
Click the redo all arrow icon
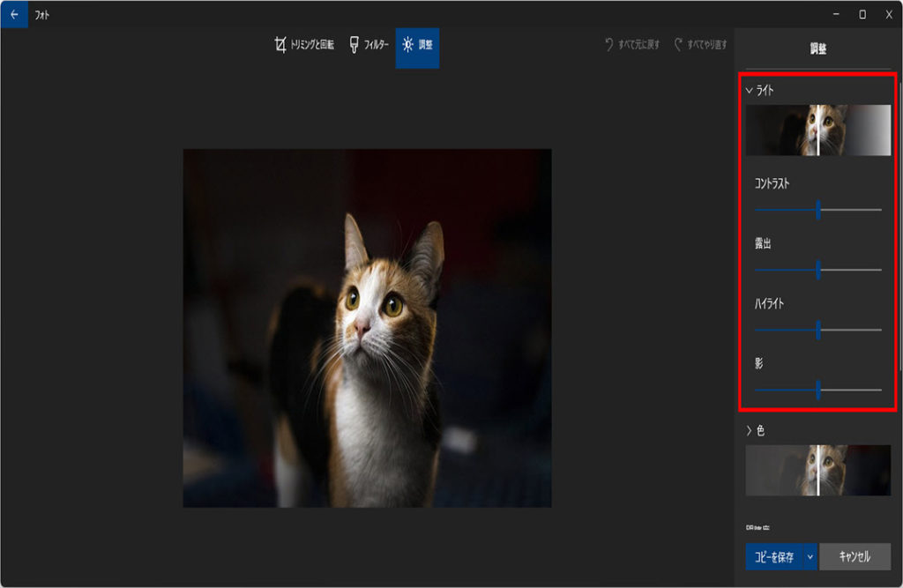(678, 45)
